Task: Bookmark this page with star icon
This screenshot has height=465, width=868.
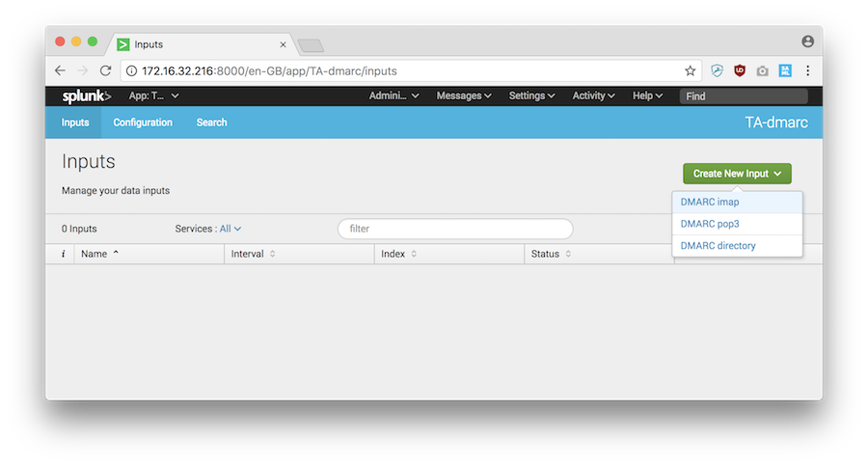Action: pyautogui.click(x=690, y=70)
